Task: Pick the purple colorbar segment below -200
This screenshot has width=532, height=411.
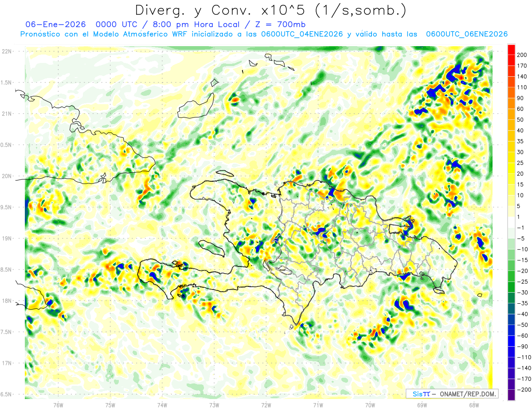Action: point(511,395)
